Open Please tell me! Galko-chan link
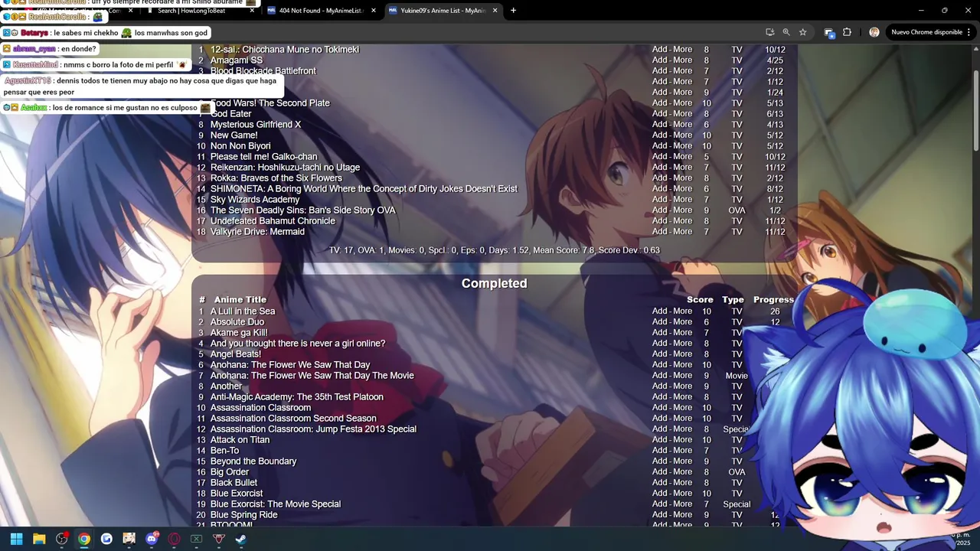 (263, 157)
